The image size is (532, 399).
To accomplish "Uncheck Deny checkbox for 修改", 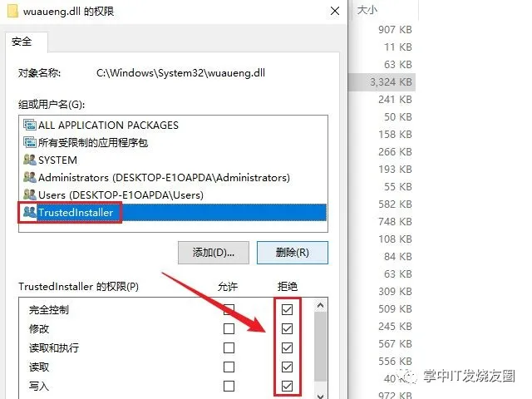I will (287, 328).
